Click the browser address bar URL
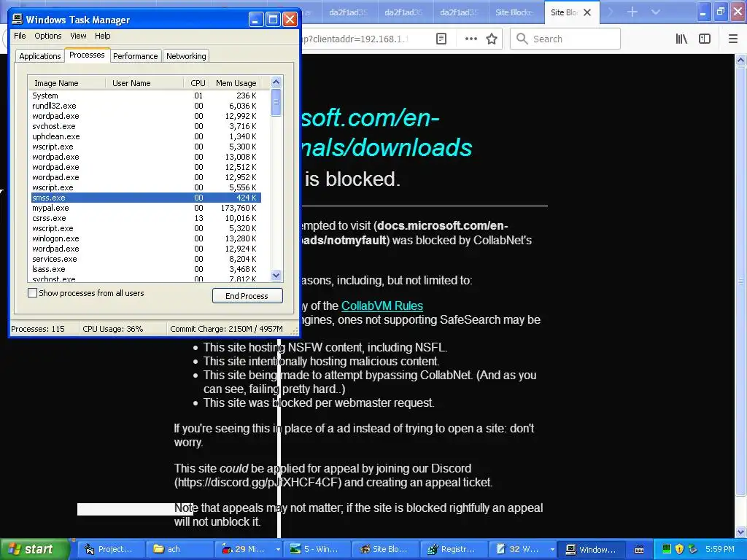Viewport: 747px width, 560px height. click(356, 39)
